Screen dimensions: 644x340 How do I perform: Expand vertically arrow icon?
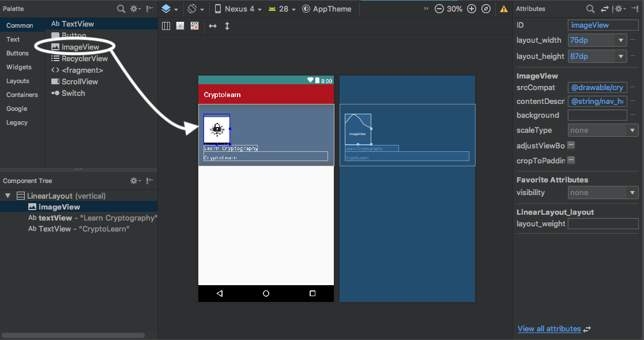pyautogui.click(x=227, y=26)
